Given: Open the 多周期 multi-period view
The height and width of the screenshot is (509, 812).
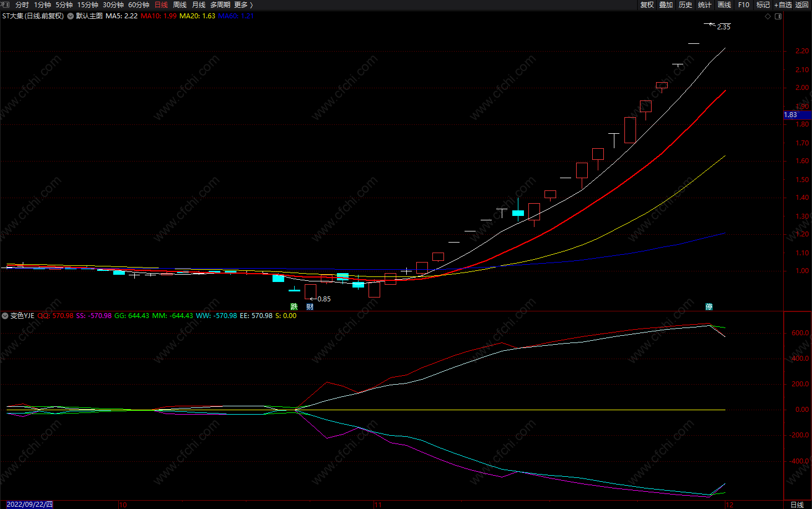Looking at the screenshot, I should [220, 4].
